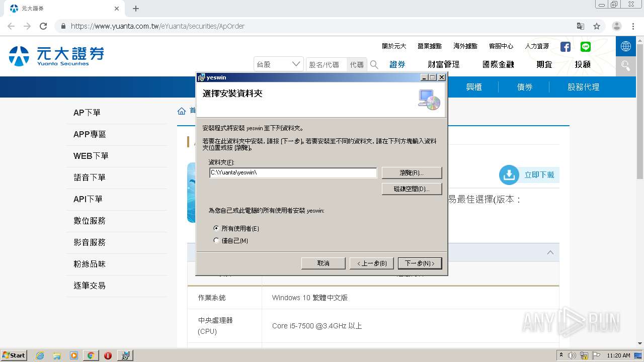
Task: Go back in Chrome browser
Action: [x=11, y=26]
